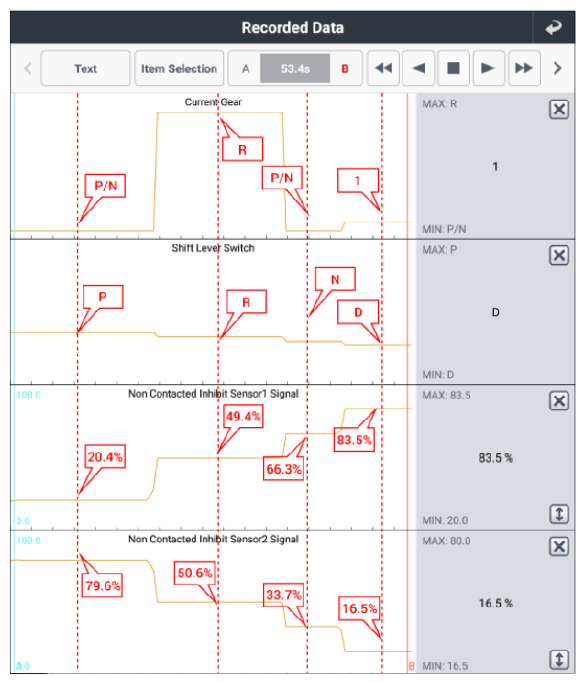
Task: Click the back return arrow icon
Action: [x=554, y=27]
